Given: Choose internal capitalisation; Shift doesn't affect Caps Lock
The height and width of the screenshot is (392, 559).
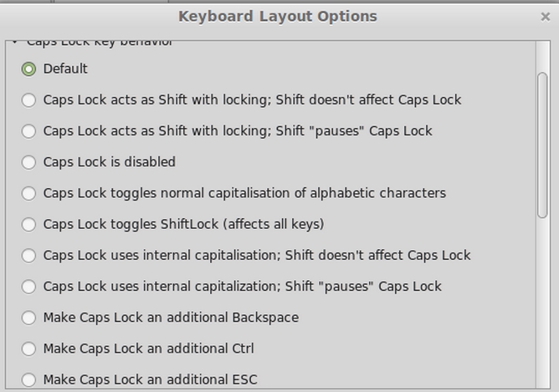Looking at the screenshot, I should click(x=29, y=256).
